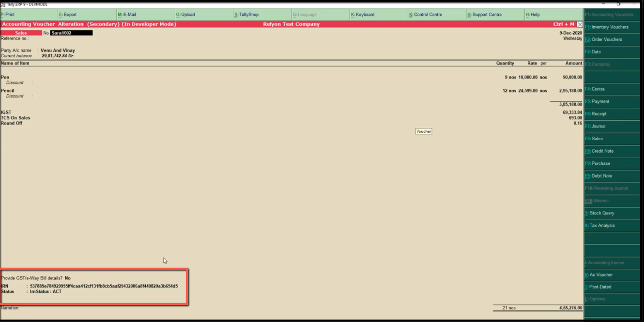The image size is (644, 322).
Task: Choose the F5 Payment voucher type
Action: pos(612,101)
